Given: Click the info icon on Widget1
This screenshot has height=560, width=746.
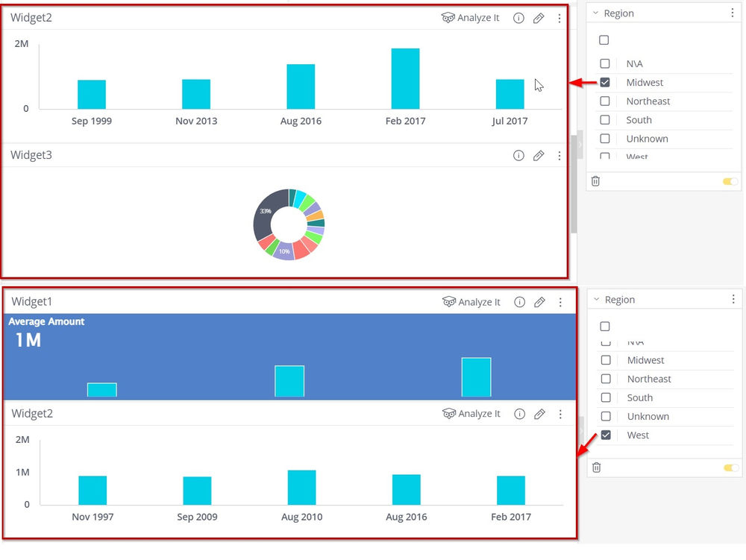Looking at the screenshot, I should [x=519, y=302].
